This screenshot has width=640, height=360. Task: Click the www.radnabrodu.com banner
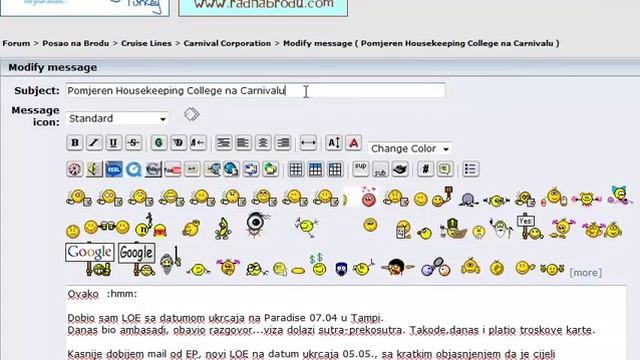click(263, 7)
